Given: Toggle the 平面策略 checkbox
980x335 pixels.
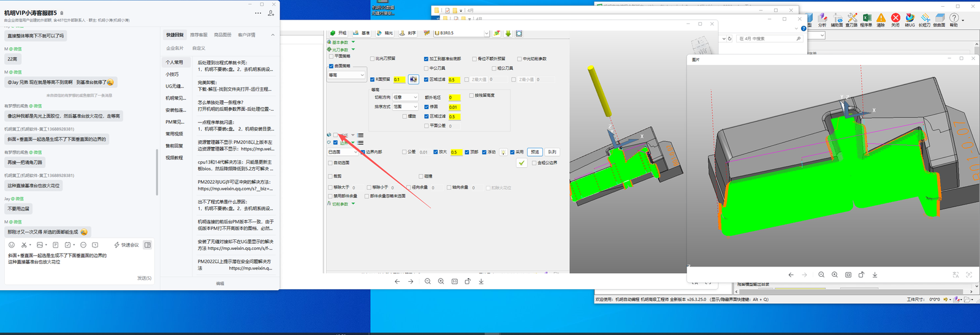Looking at the screenshot, I should pos(332,56).
